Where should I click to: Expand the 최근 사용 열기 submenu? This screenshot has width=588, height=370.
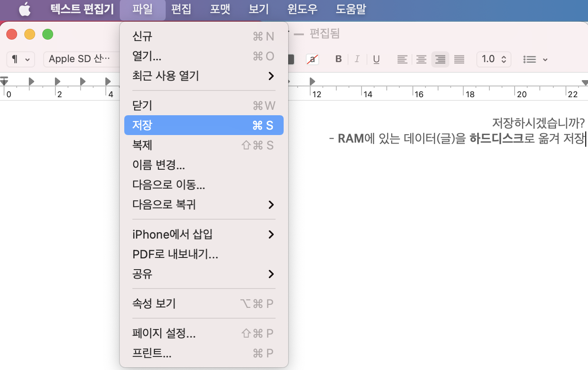tap(204, 76)
